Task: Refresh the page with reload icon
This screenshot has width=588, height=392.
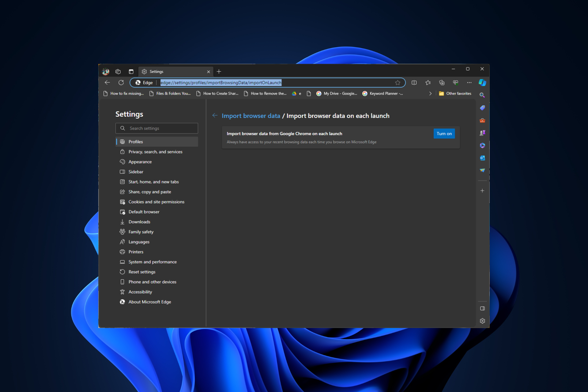Action: pos(121,83)
